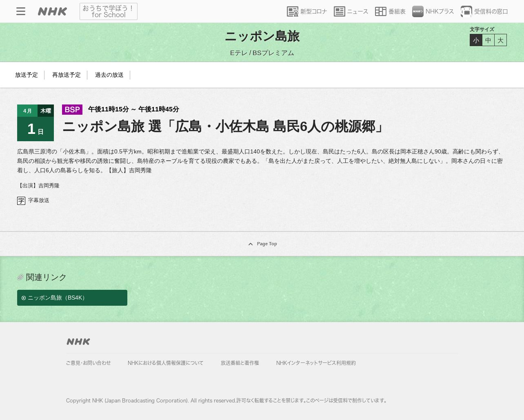
Task: Click the copyright notice text
Action: tap(227, 400)
